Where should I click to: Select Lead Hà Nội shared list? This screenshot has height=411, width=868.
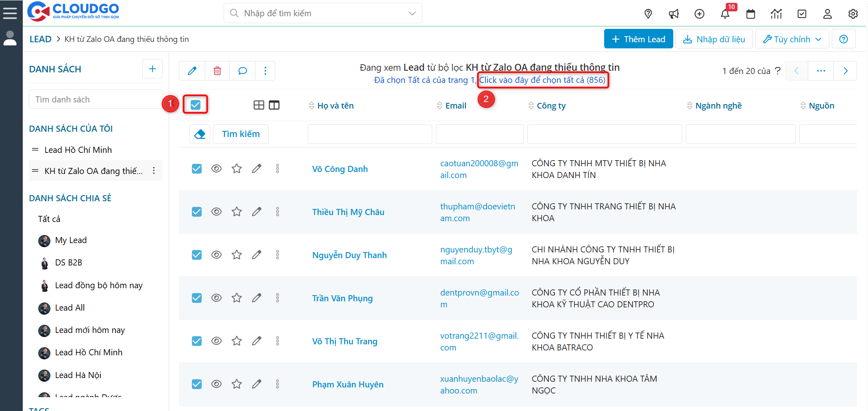(78, 375)
